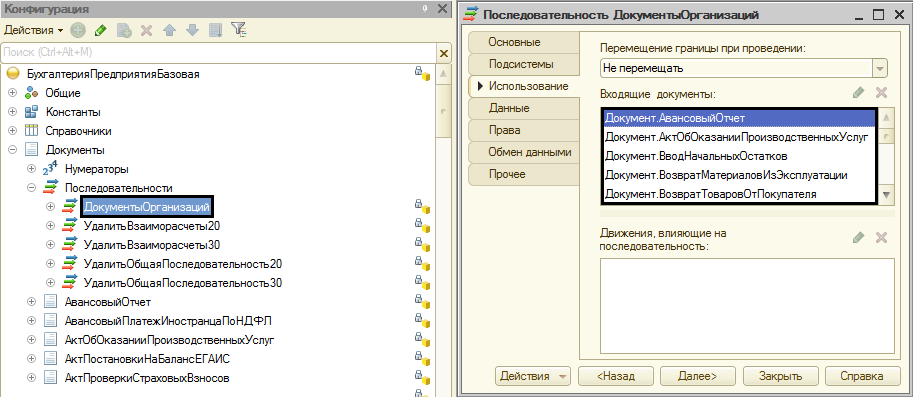Click the Далее> button

697,376
